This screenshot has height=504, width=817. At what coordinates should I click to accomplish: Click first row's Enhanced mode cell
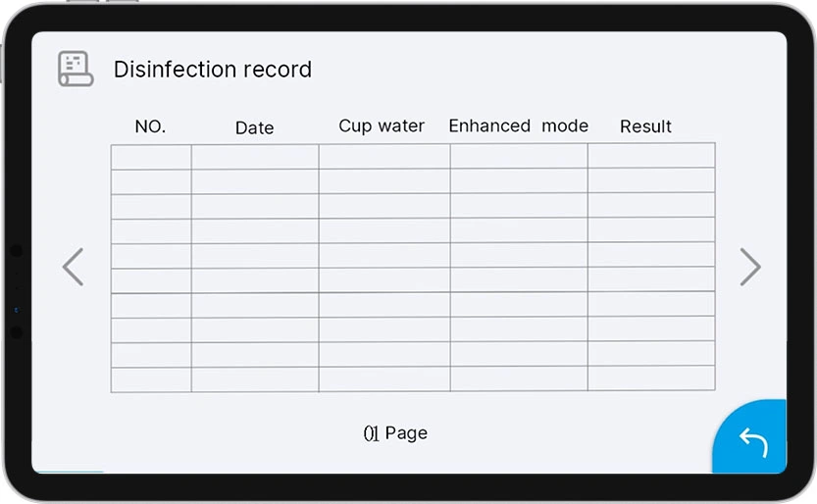click(x=519, y=157)
